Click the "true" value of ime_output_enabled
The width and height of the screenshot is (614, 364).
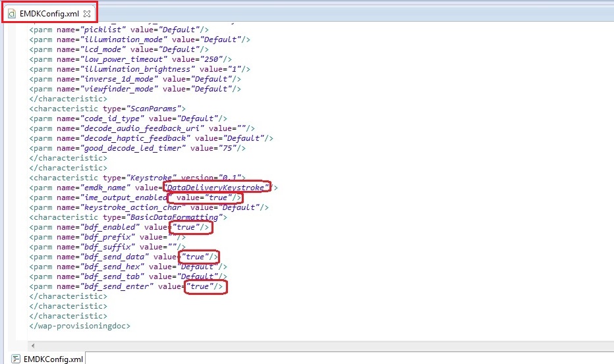219,197
